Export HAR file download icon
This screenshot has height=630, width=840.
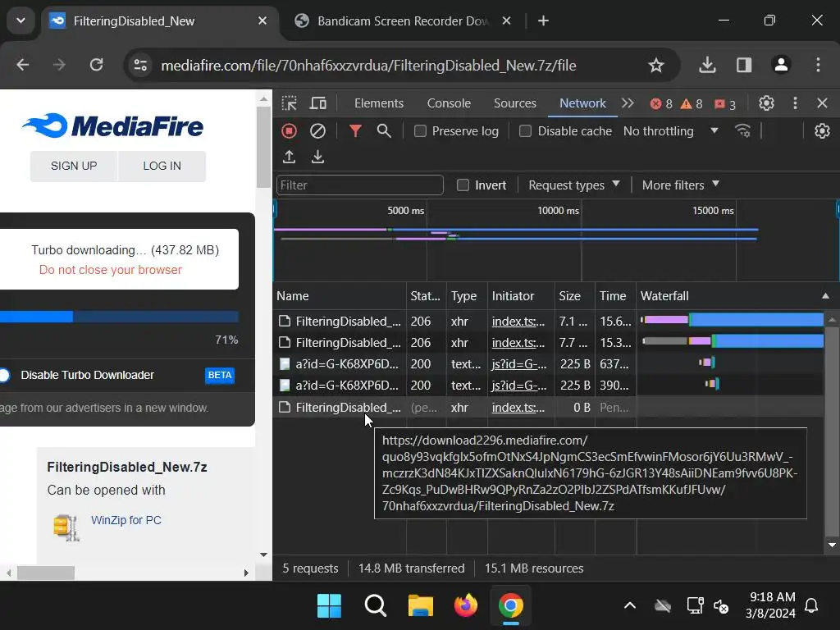(317, 157)
